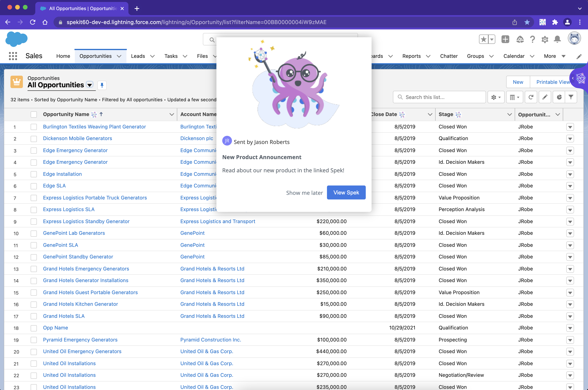Select the Edge Installation row checkbox
The height and width of the screenshot is (390, 588).
click(34, 174)
